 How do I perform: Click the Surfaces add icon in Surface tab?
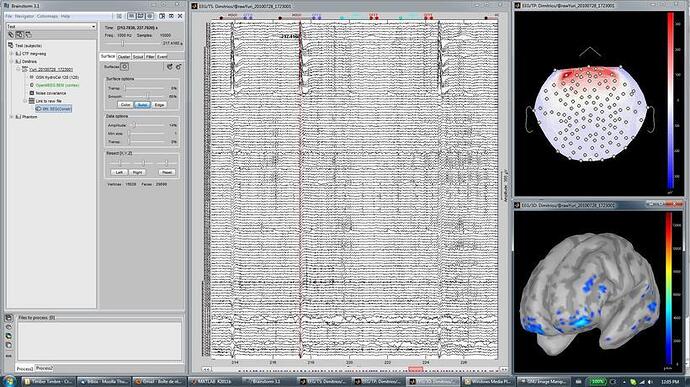pos(125,66)
